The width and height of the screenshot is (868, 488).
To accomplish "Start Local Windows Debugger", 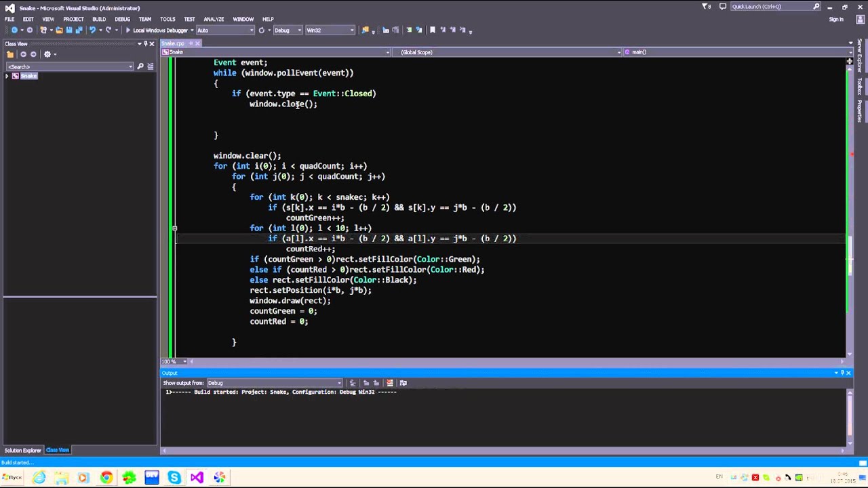I will click(157, 30).
